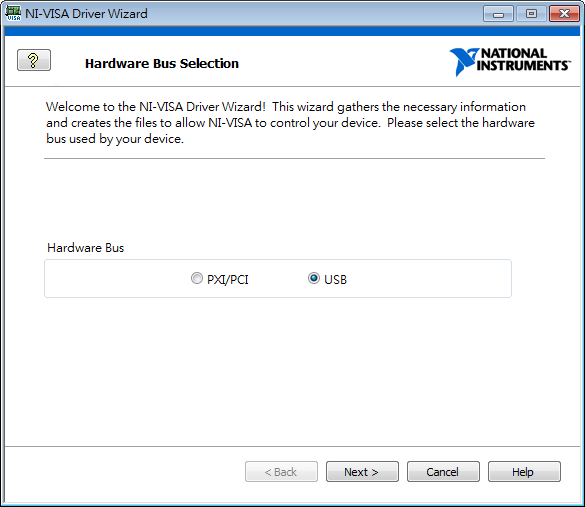This screenshot has width=585, height=507.
Task: Click the NI-VISA app icon in title bar
Action: 13,13
